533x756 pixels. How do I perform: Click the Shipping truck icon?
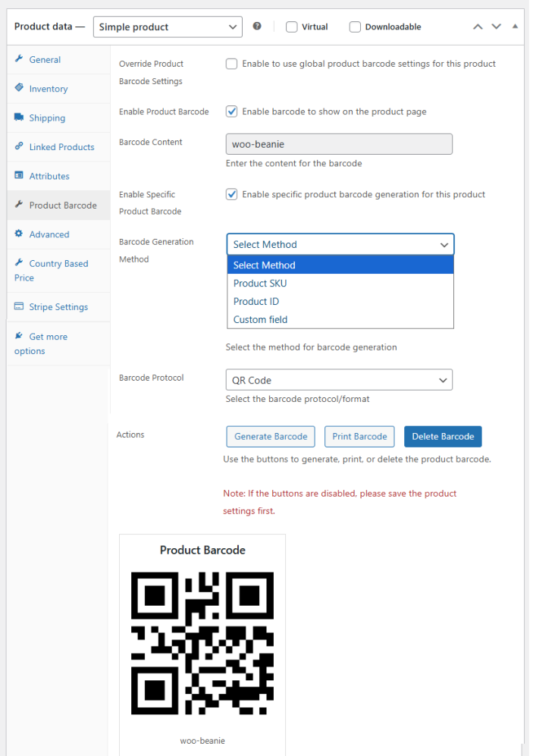coord(19,118)
